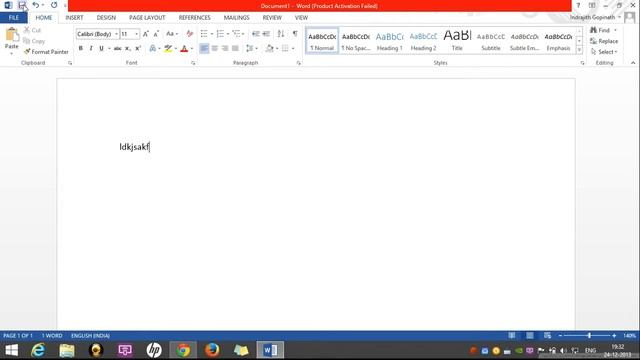Open Replace dialog

coord(604,41)
